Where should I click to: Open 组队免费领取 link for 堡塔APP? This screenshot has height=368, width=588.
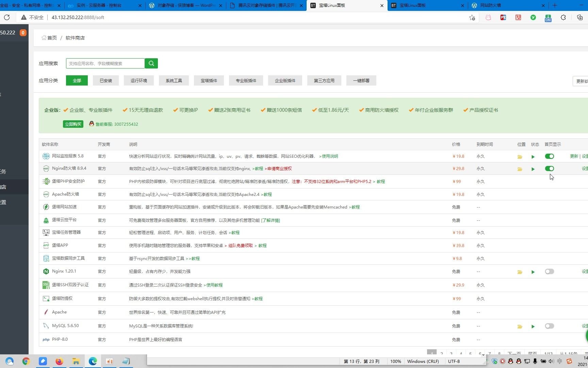coord(241,246)
